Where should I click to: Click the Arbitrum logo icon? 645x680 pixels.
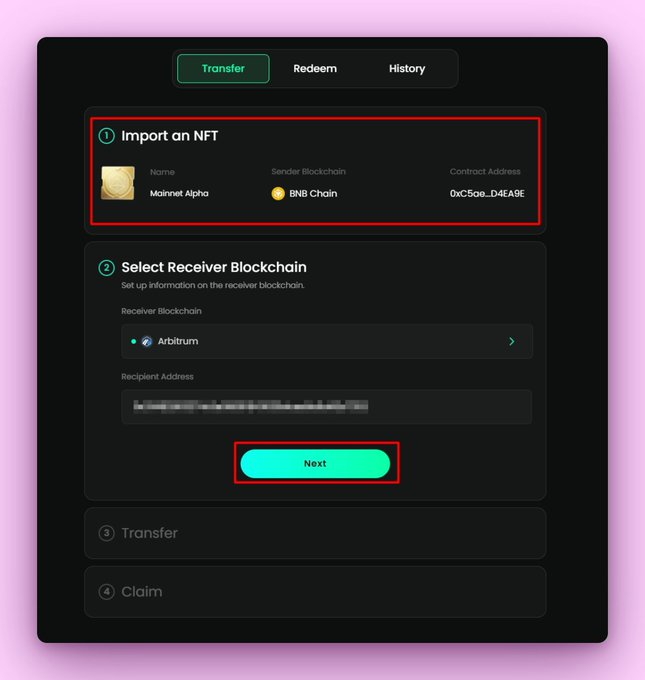pos(147,341)
